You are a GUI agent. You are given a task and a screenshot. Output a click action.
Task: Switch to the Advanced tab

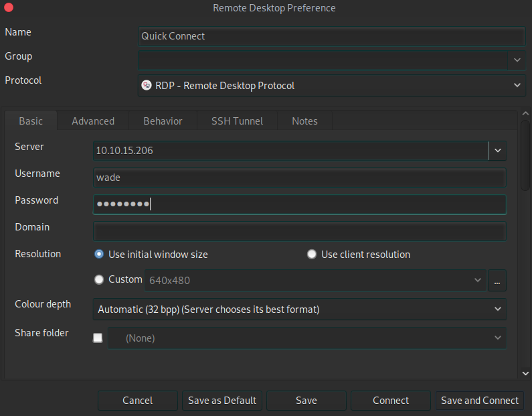pyautogui.click(x=93, y=121)
